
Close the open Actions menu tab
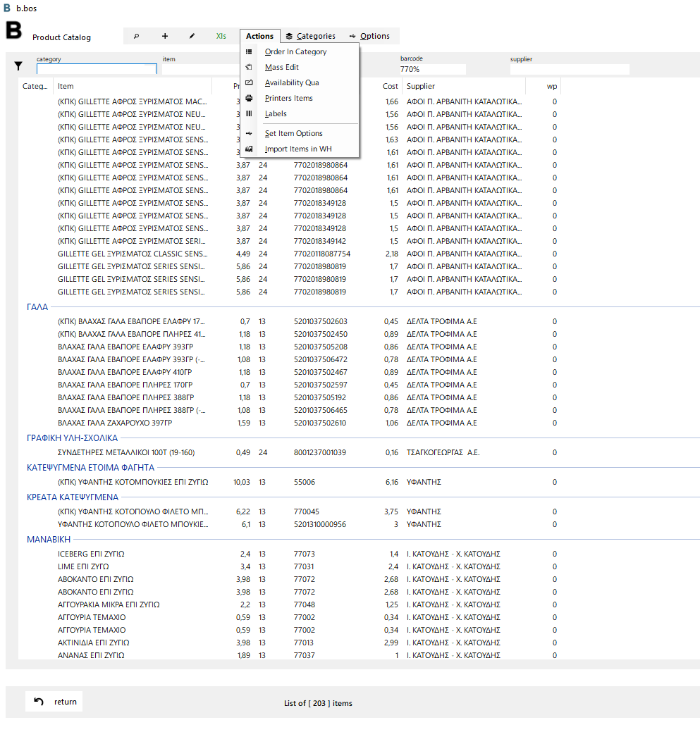259,37
